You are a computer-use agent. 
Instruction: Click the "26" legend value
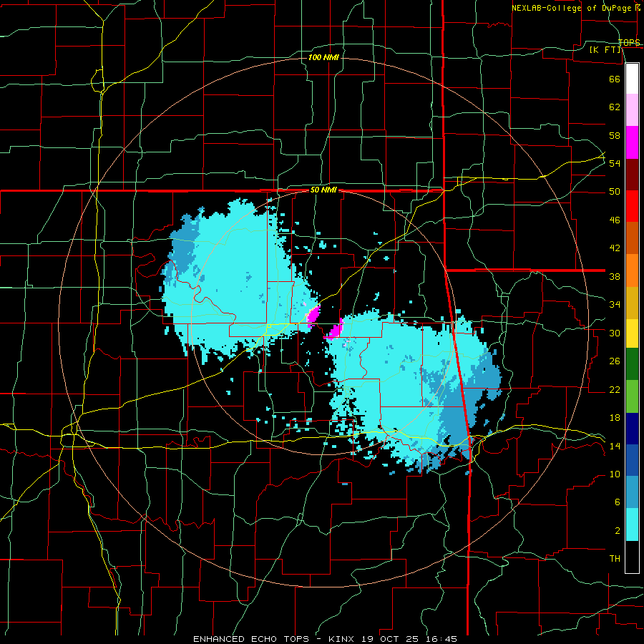click(x=615, y=361)
